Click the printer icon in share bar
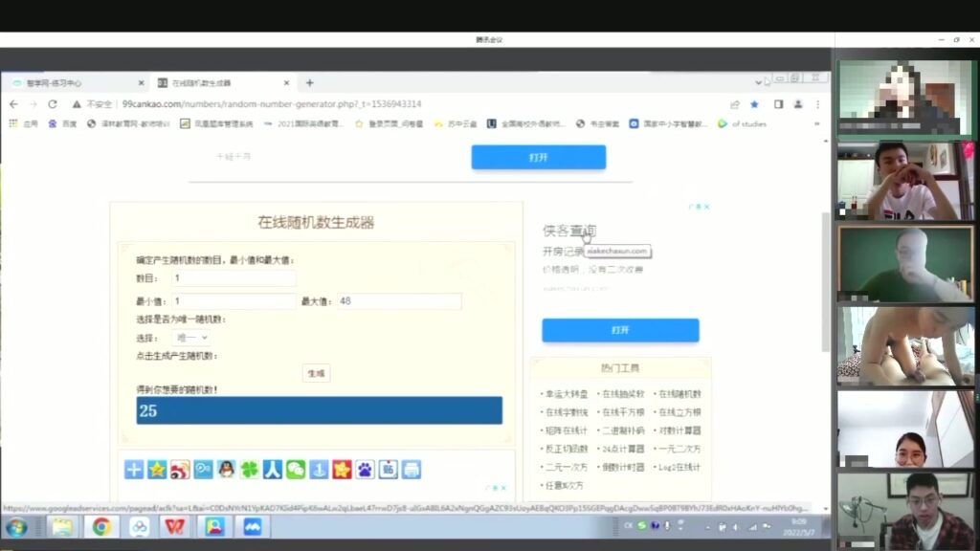980x551 pixels. point(411,470)
